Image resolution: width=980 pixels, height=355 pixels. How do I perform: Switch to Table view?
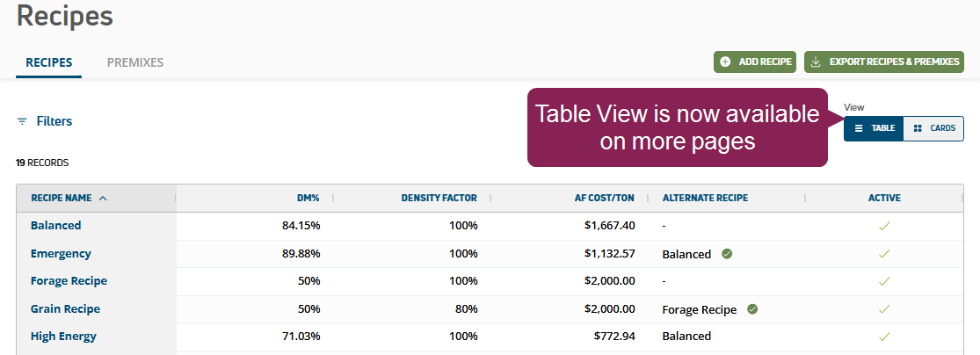(x=874, y=128)
